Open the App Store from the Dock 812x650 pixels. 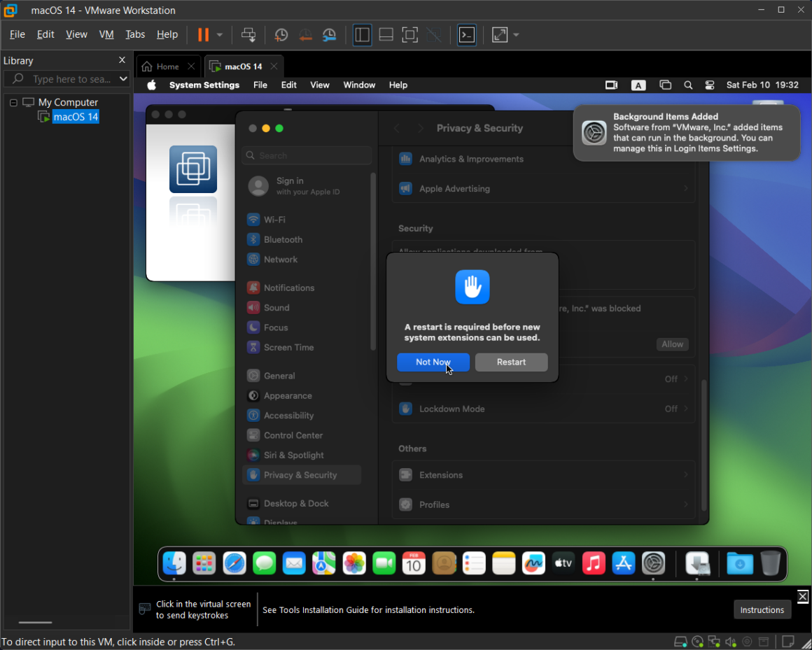pyautogui.click(x=624, y=563)
